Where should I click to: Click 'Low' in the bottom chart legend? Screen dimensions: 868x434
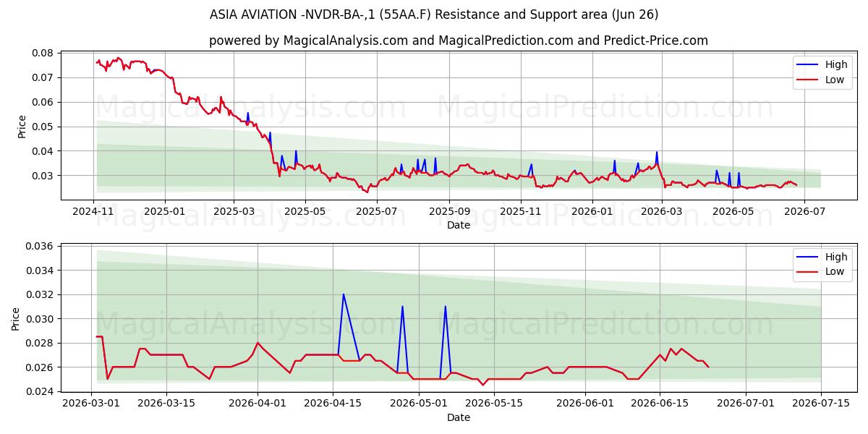835,272
